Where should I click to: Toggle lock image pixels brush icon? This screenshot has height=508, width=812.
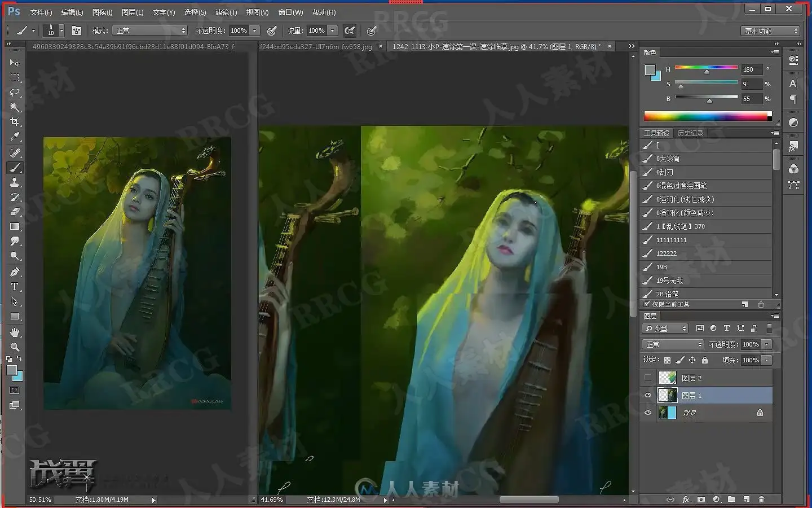pos(679,360)
